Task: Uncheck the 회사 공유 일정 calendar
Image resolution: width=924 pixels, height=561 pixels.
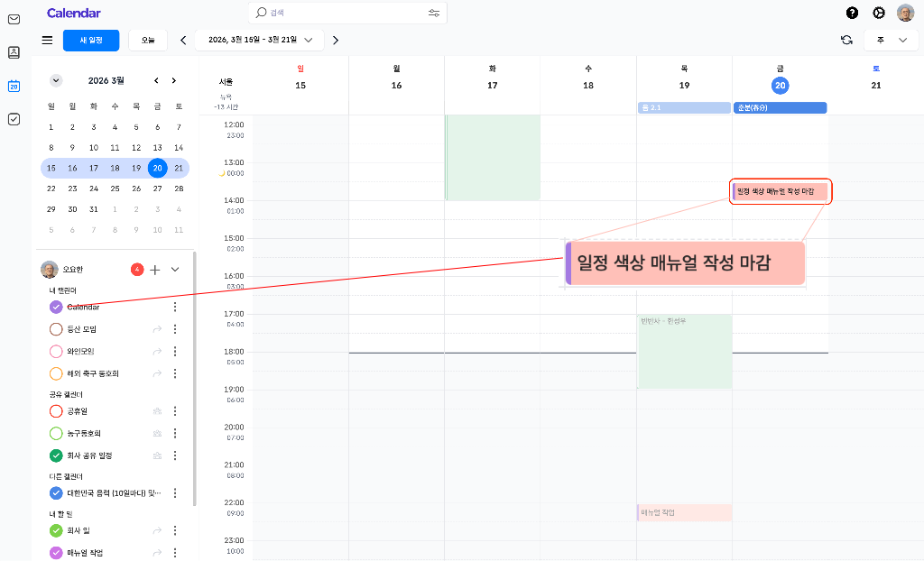Action: (x=56, y=455)
